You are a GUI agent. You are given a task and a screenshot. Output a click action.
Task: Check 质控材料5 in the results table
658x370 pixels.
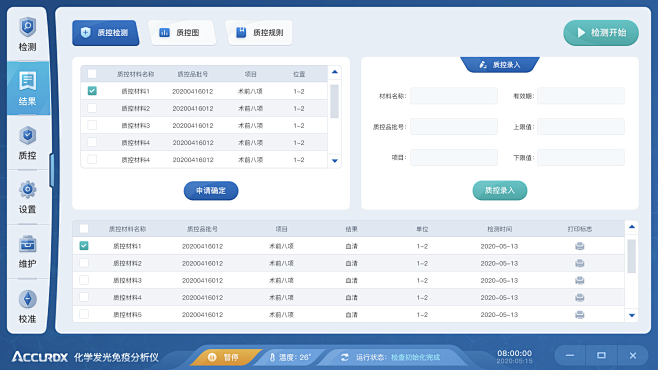84,314
